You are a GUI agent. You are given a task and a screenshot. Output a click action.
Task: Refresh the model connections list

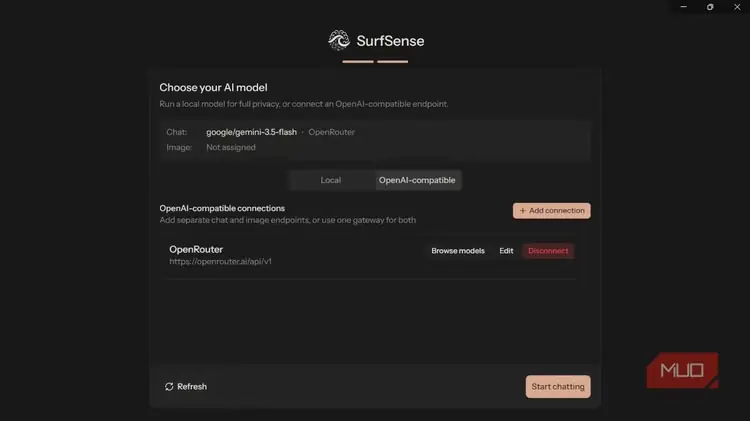pyautogui.click(x=186, y=387)
